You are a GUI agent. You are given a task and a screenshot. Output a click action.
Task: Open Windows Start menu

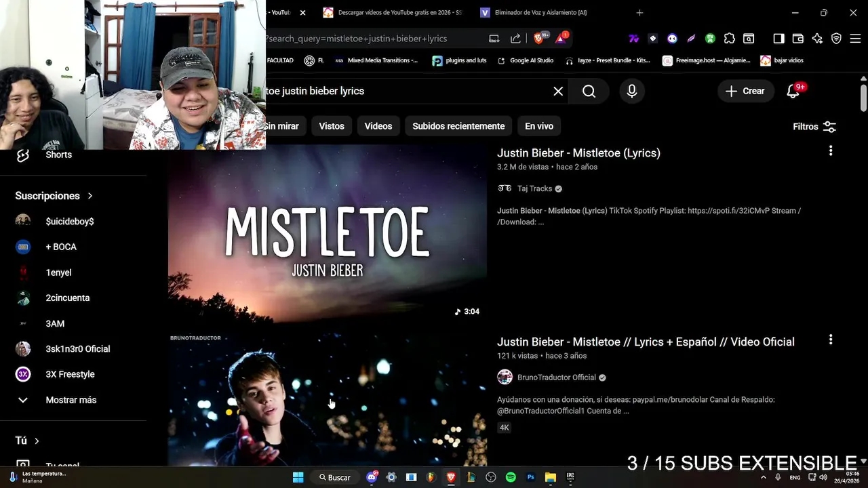(x=298, y=477)
